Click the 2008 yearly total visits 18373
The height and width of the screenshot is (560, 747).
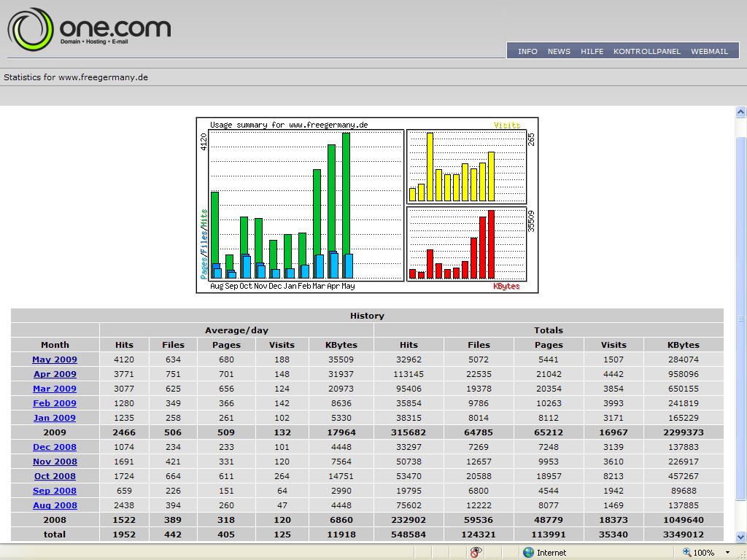(613, 520)
